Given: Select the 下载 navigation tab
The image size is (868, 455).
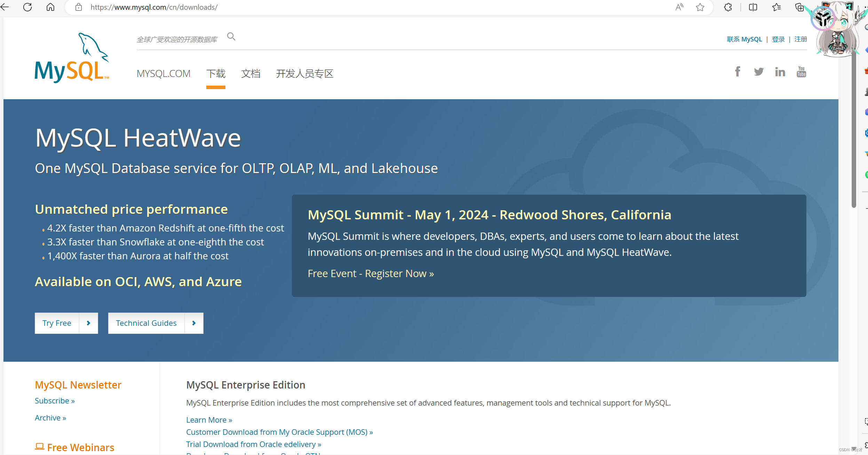Looking at the screenshot, I should pos(216,73).
